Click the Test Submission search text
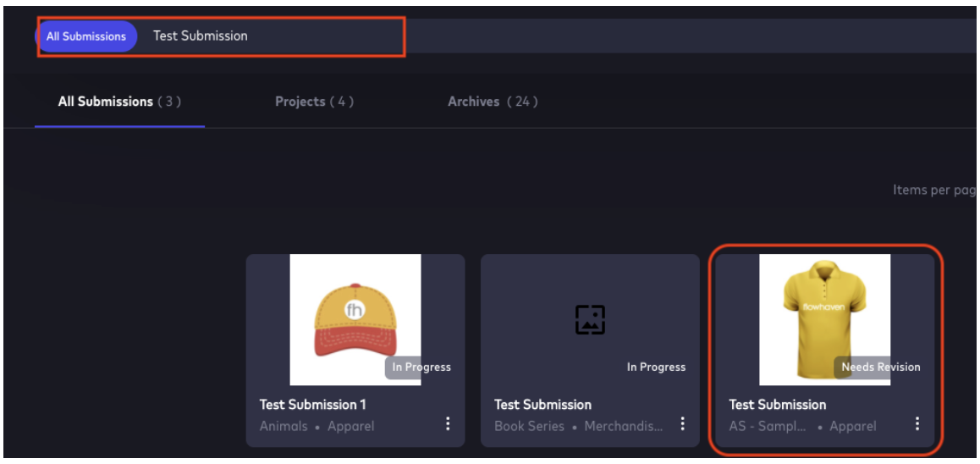Image resolution: width=980 pixels, height=464 pixels. pyautogui.click(x=201, y=36)
